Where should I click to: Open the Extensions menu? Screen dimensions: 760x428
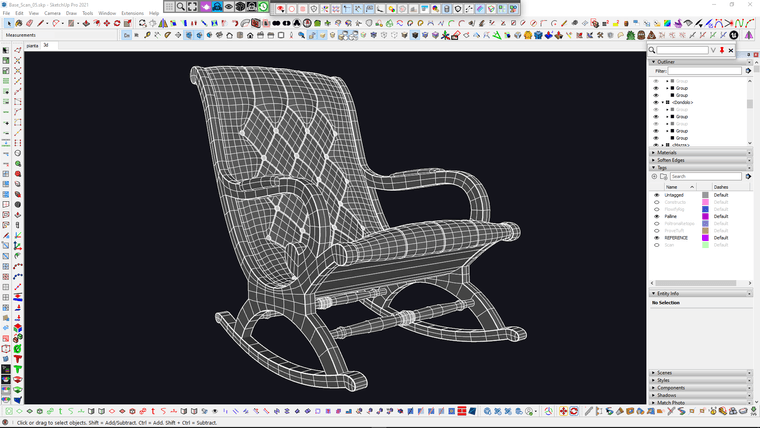click(x=132, y=13)
